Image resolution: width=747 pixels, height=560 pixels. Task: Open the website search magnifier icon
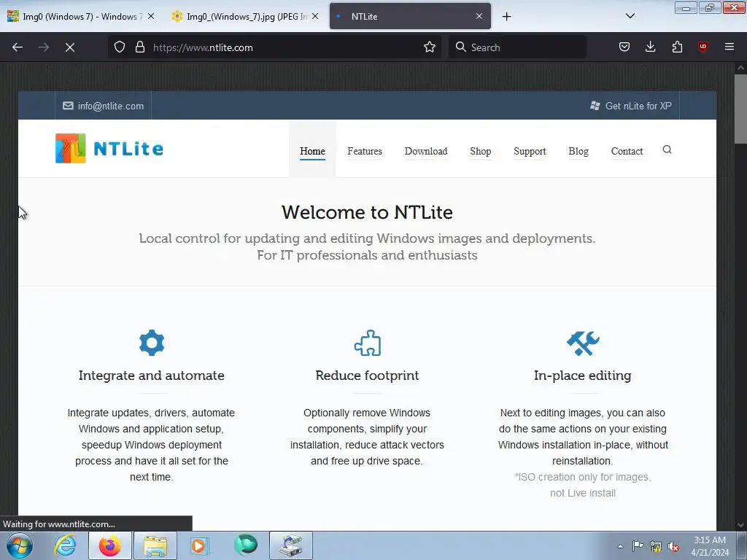pos(667,149)
